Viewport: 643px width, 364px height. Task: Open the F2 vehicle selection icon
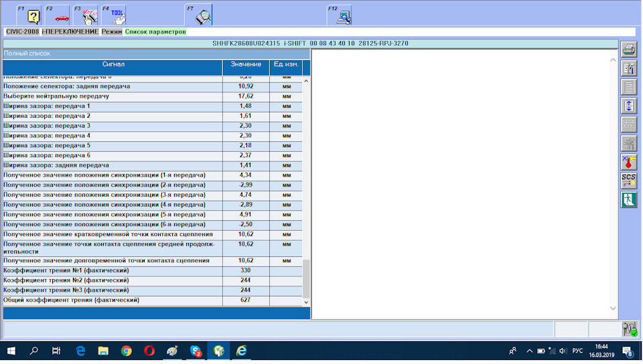pos(57,15)
